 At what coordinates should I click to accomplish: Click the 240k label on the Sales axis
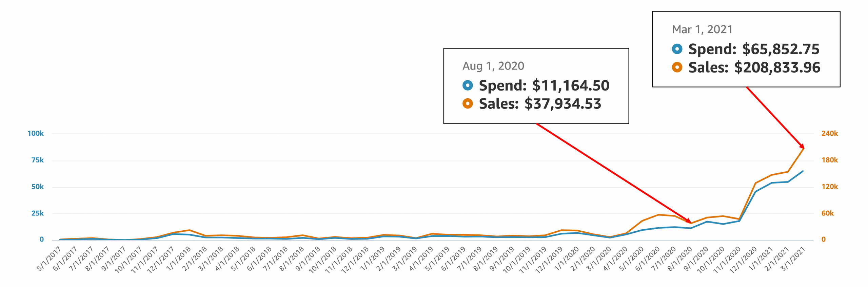829,133
